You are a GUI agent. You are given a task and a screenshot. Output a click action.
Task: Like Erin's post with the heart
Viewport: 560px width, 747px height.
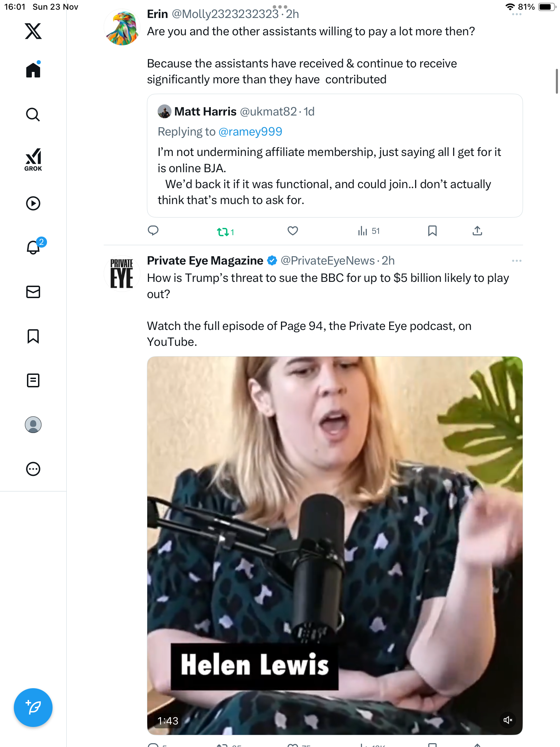pyautogui.click(x=293, y=231)
